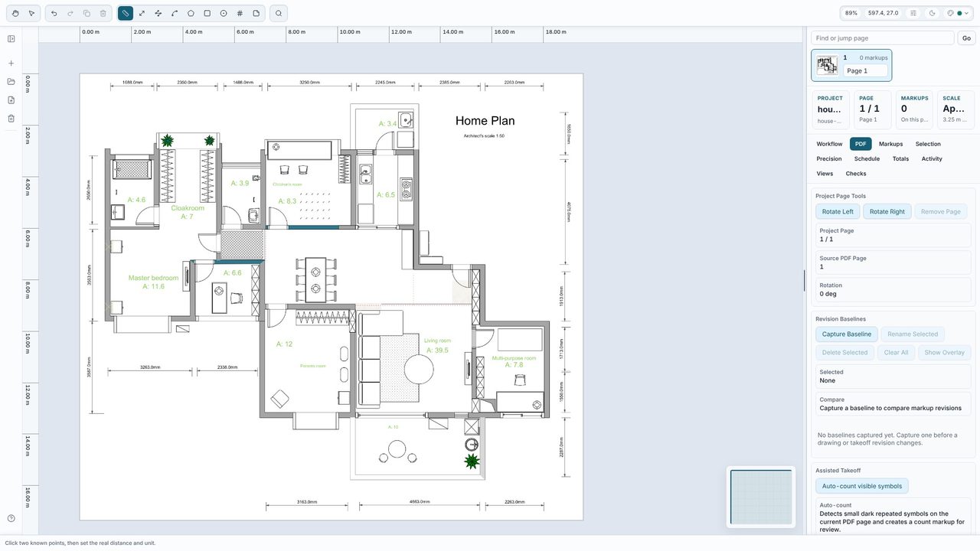
Task: Open a project folder from the sidebar
Action: point(11,82)
